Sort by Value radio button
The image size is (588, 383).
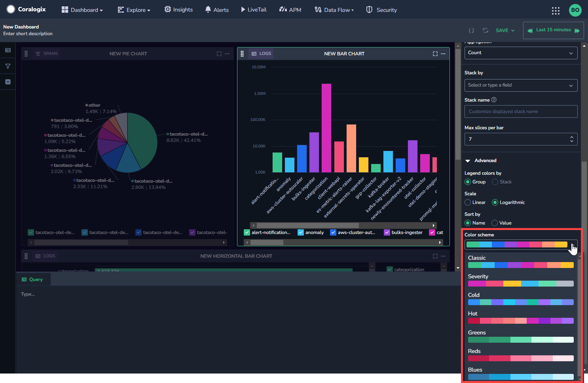pos(495,223)
